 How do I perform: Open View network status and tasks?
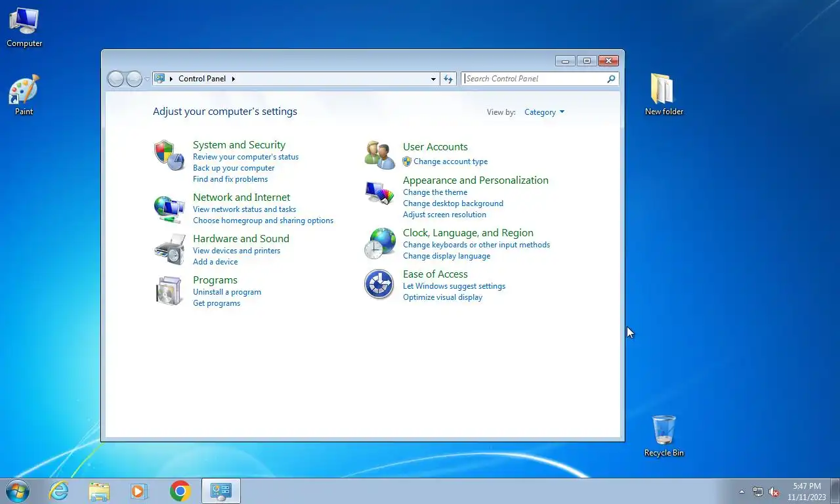[x=244, y=209]
